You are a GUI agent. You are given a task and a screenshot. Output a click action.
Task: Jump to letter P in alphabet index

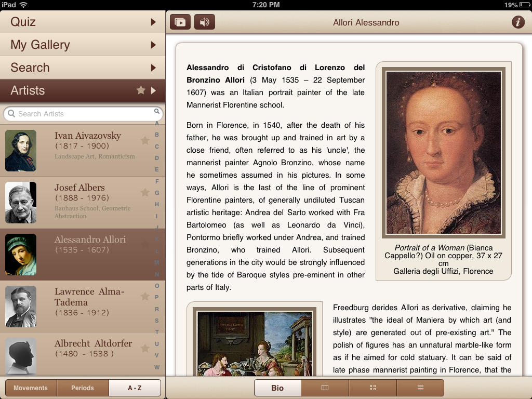coord(157,297)
